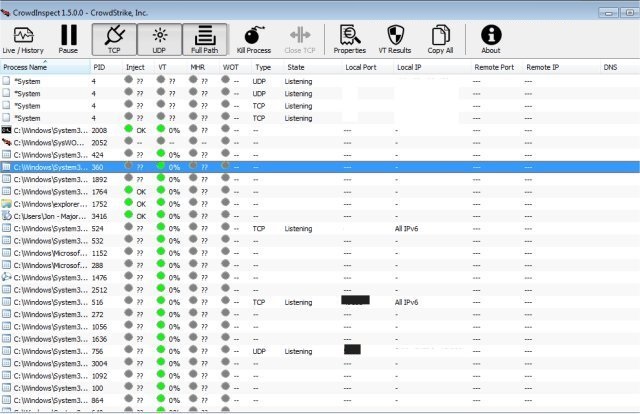Select the TCP listening process PID 516
640x414 pixels.
pos(320,302)
